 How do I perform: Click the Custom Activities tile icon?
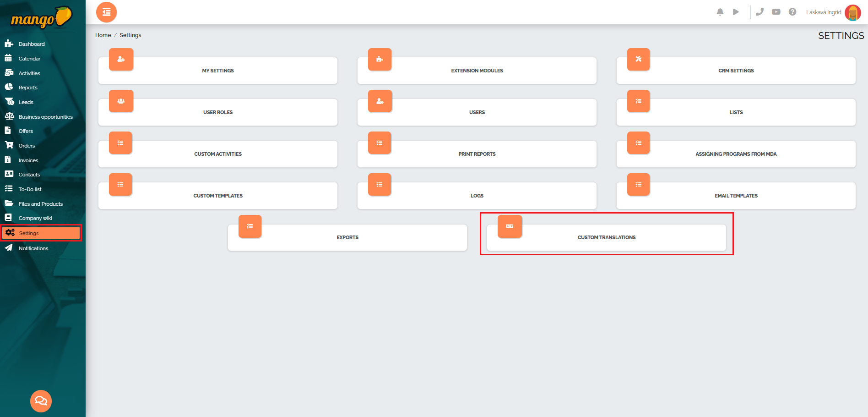click(120, 143)
